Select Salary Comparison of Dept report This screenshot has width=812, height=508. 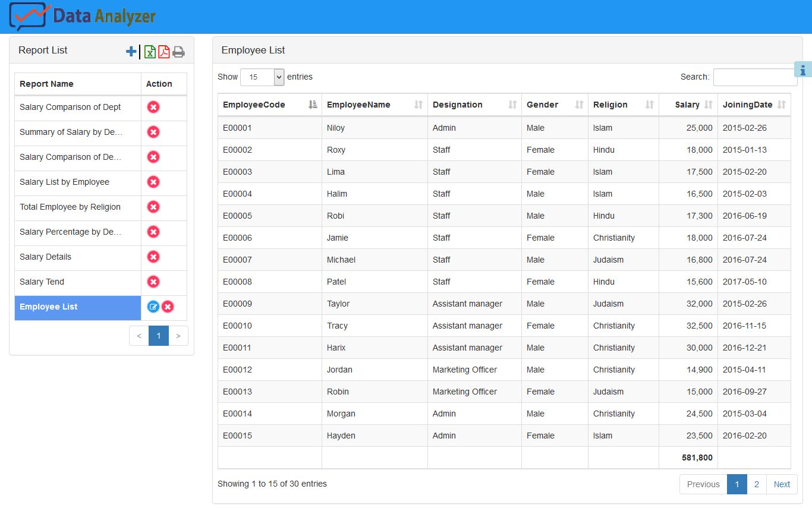click(x=70, y=107)
